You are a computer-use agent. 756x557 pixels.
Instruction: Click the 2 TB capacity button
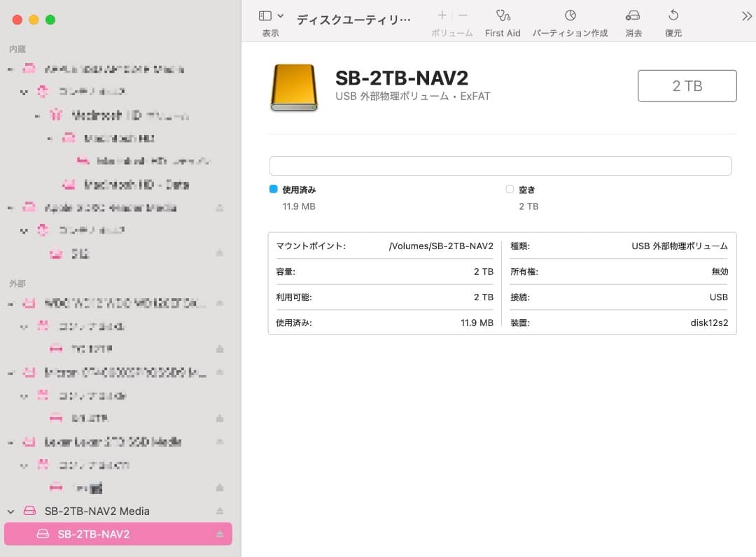pyautogui.click(x=687, y=85)
